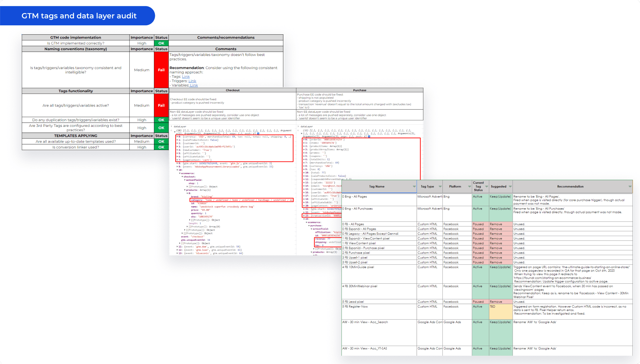
Task: Open the Tags naming Link
Action: click(x=186, y=77)
